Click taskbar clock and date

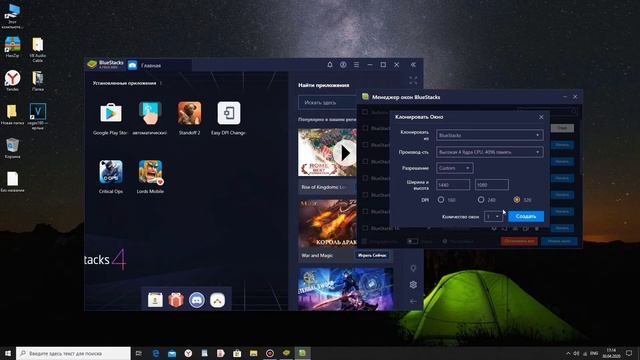pos(611,353)
